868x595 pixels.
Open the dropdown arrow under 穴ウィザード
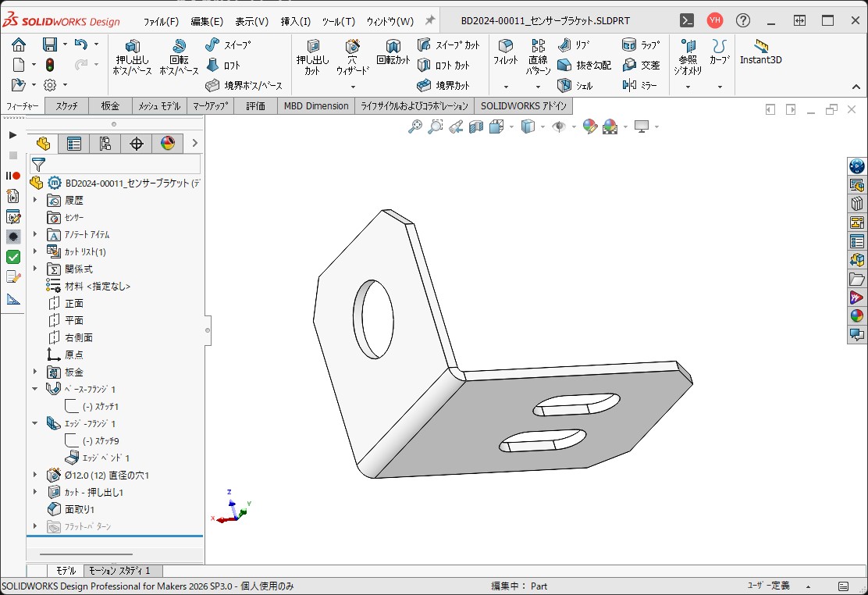click(353, 87)
